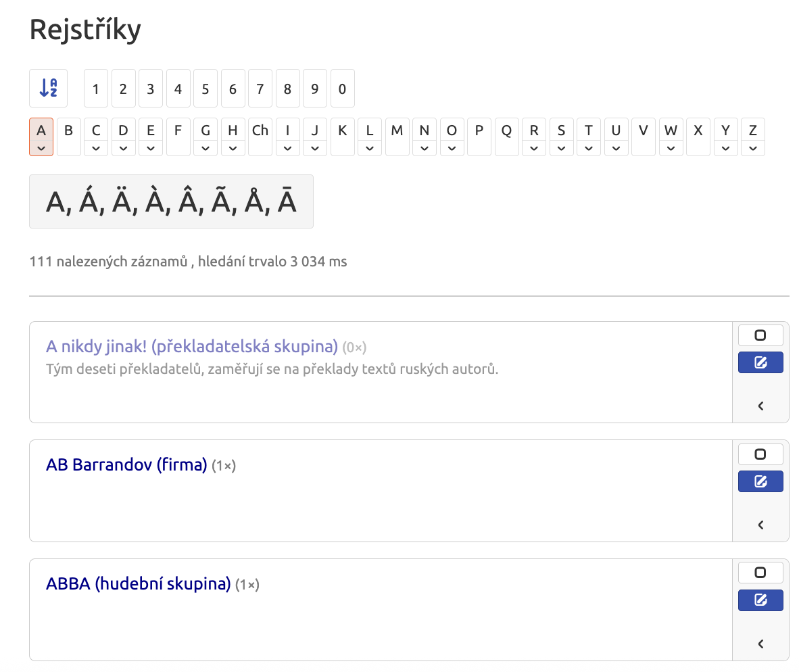Screen dimensions: 799x672
Task: Open A nikdy jinak! (překladatelská skupina) link
Action: tap(191, 346)
